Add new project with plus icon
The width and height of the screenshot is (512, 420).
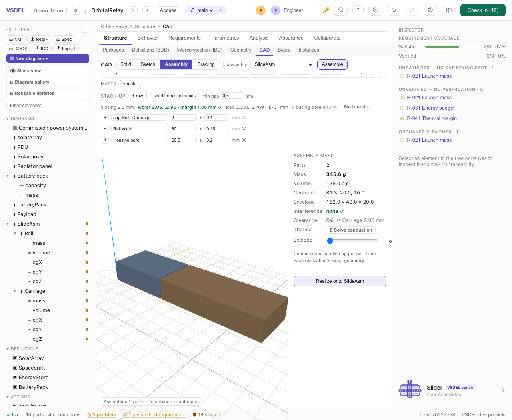pos(147,10)
